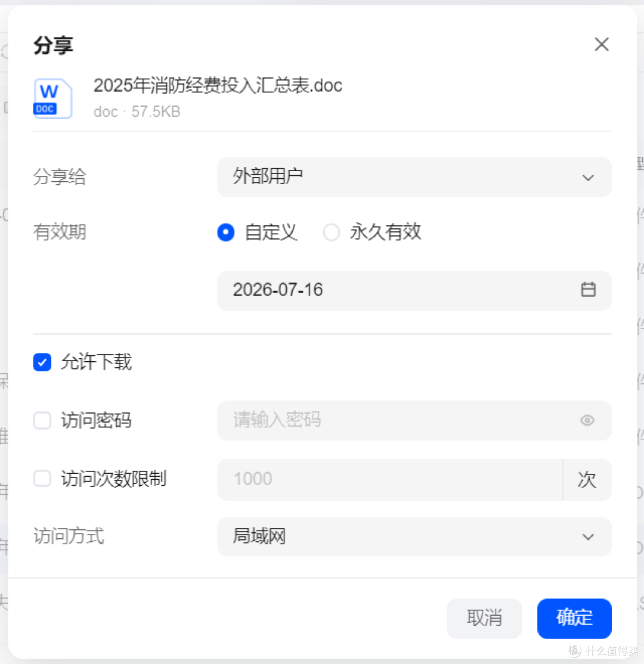644x664 pixels.
Task: Enable the 访问次数限制 checkbox
Action: coord(42,479)
